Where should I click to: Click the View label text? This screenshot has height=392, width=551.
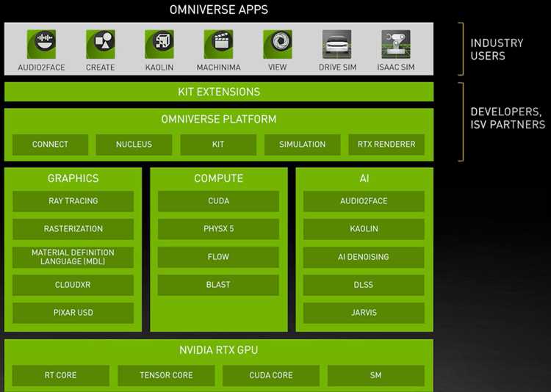[x=278, y=67]
